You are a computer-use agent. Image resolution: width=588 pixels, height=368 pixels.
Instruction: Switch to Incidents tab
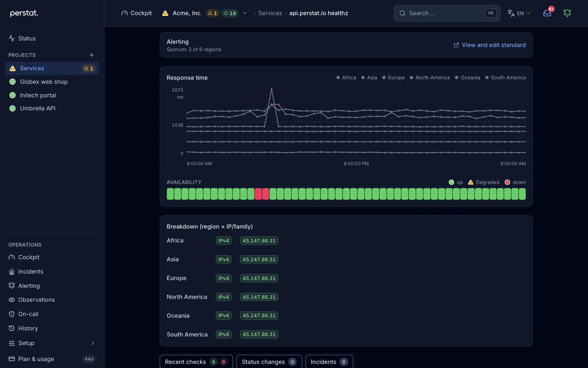(329, 362)
